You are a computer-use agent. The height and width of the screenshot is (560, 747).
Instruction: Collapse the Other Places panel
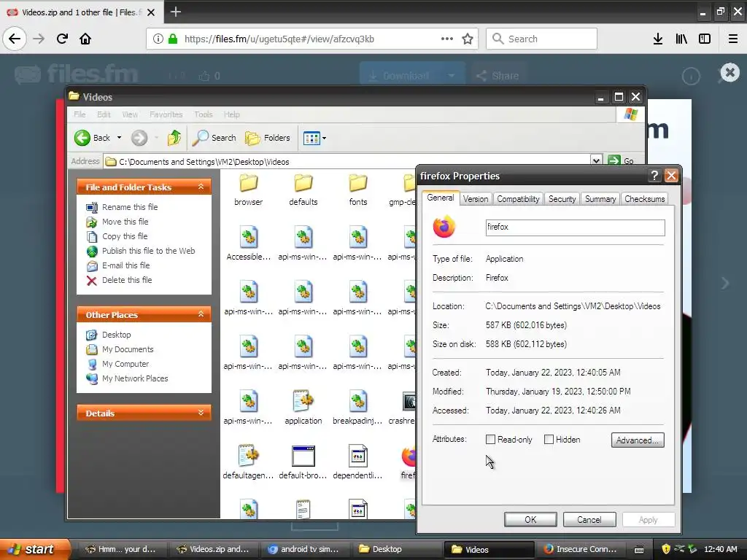pos(201,314)
